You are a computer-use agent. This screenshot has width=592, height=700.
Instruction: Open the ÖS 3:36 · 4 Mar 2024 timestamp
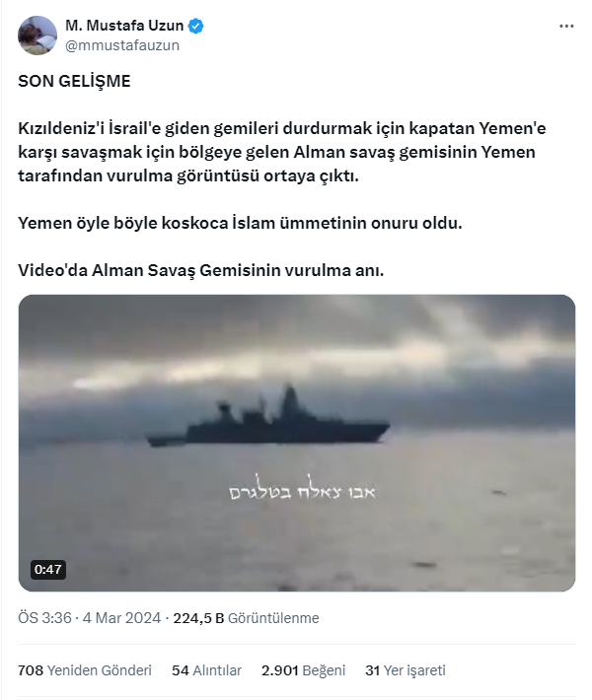[90, 618]
